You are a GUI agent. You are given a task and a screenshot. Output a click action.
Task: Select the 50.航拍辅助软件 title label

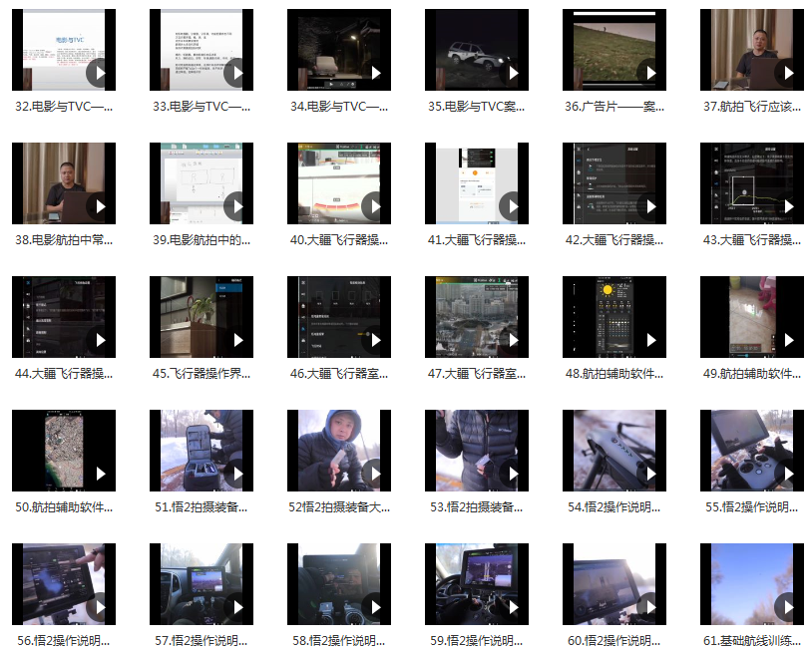pyautogui.click(x=63, y=507)
